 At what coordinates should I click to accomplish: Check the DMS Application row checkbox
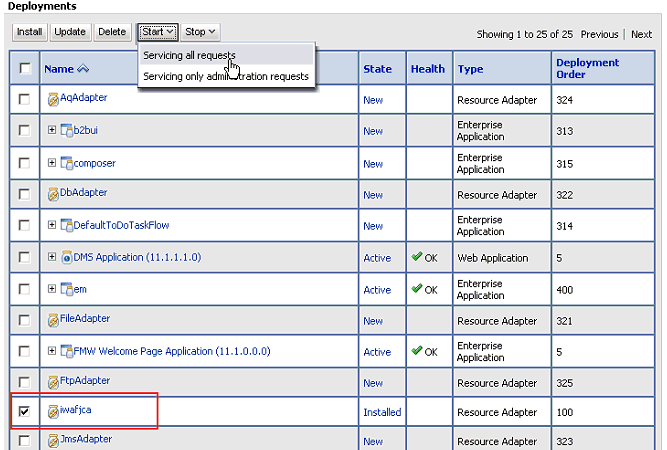point(24,257)
